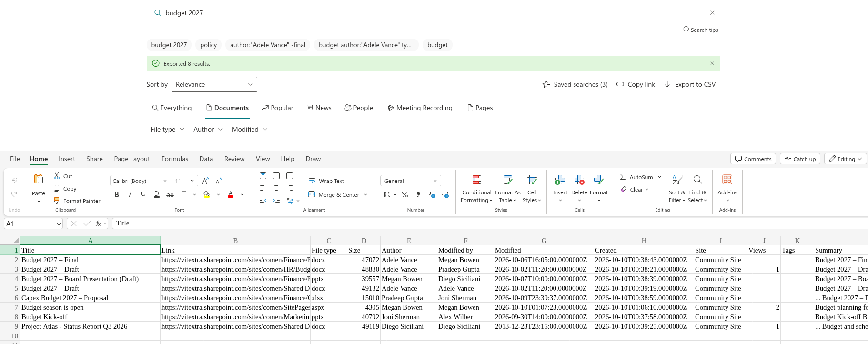Screen dimensions: 868x344
Task: Click the increase decimal icon
Action: tap(432, 194)
